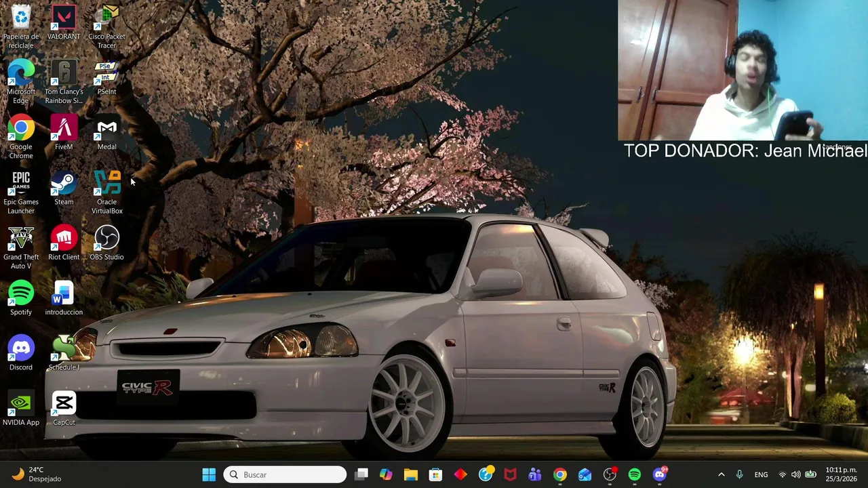The image size is (868, 488).
Task: Open Cisco Packet Tracer shortcut
Action: tap(106, 27)
